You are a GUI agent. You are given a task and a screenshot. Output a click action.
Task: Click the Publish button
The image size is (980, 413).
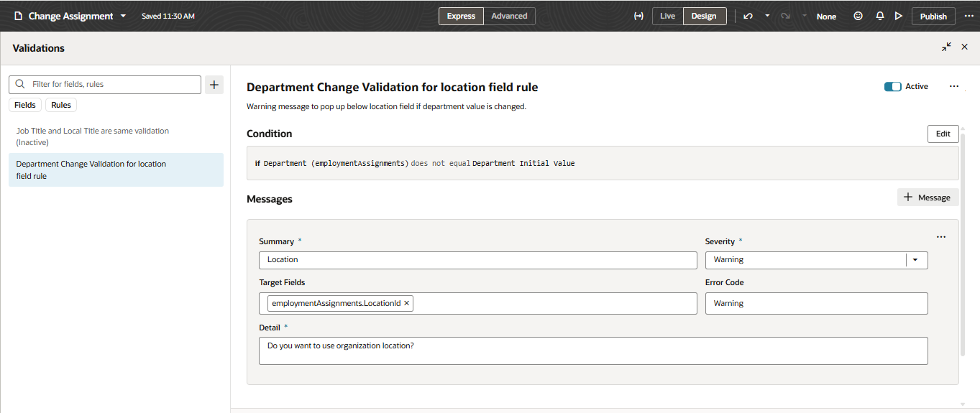tap(933, 16)
